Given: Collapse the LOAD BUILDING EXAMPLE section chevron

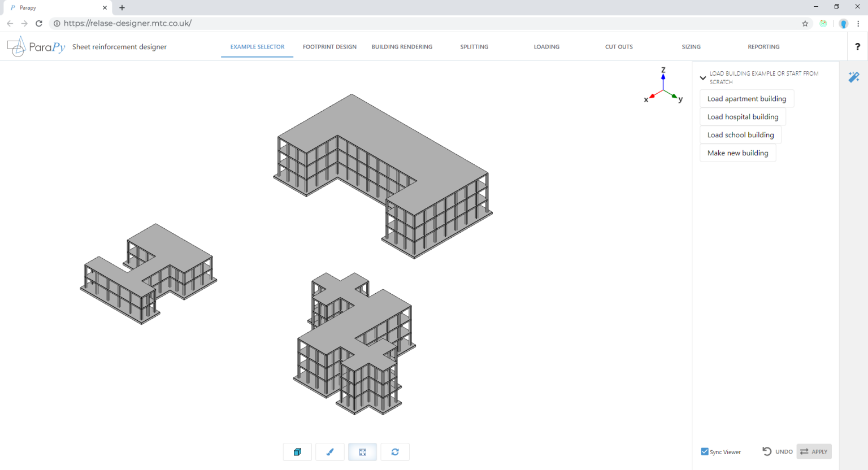Looking at the screenshot, I should (702, 77).
